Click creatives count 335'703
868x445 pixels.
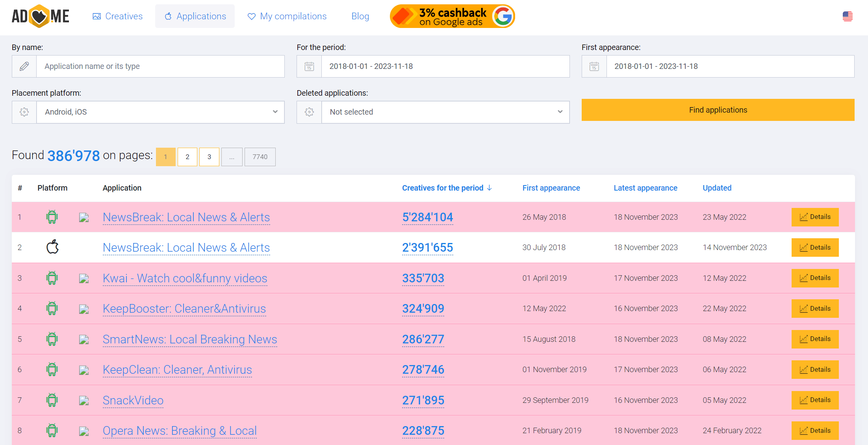(x=423, y=278)
